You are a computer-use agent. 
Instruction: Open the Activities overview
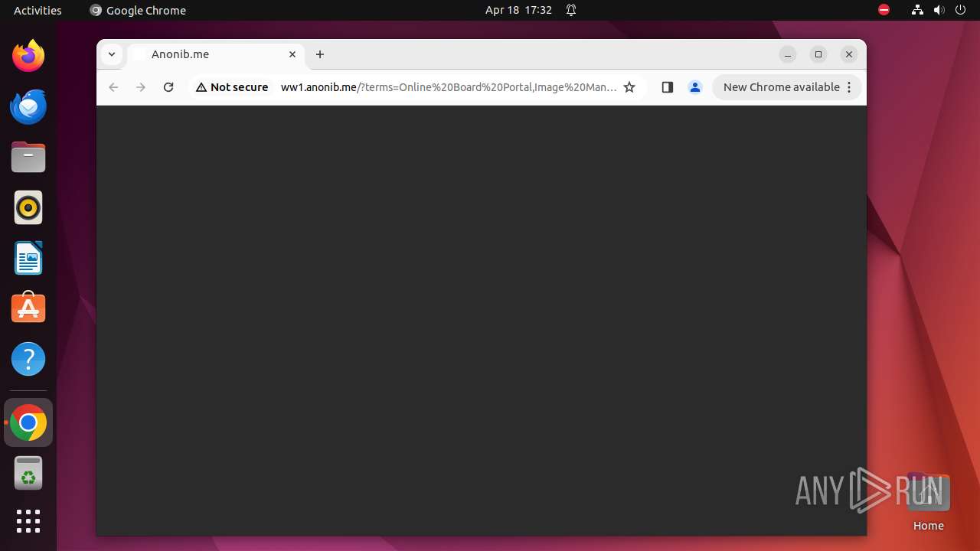pos(38,10)
